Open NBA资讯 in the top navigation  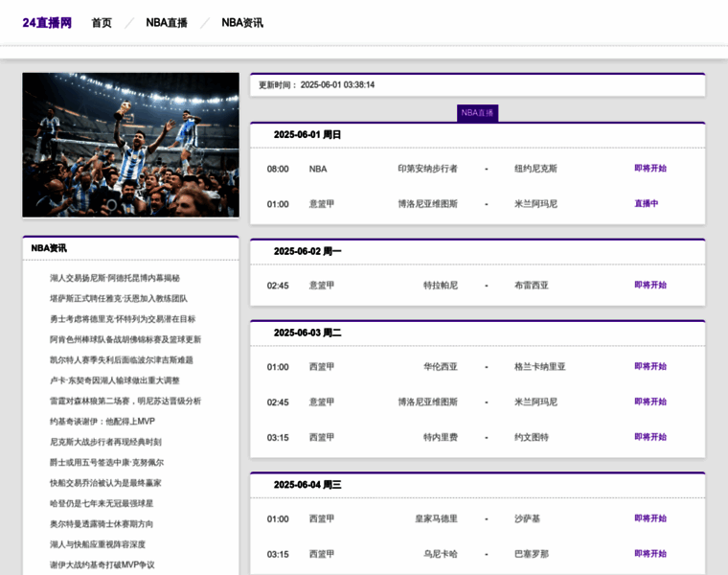(x=242, y=23)
